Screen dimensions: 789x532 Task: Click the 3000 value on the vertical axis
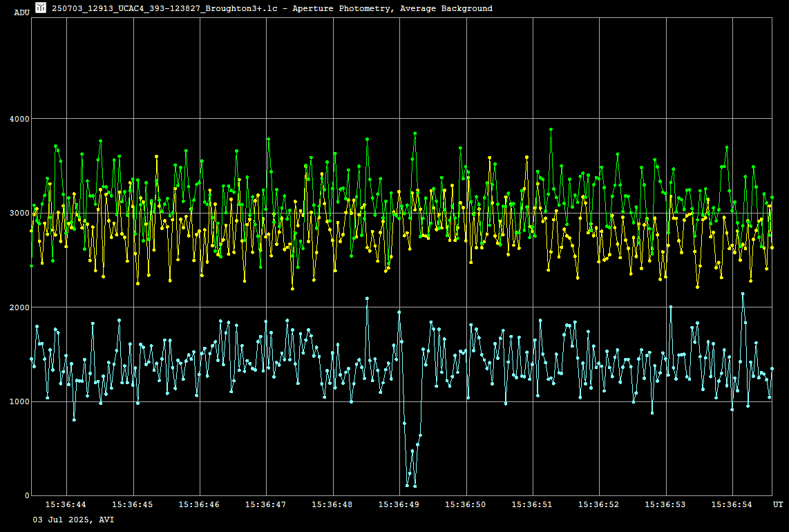click(19, 213)
